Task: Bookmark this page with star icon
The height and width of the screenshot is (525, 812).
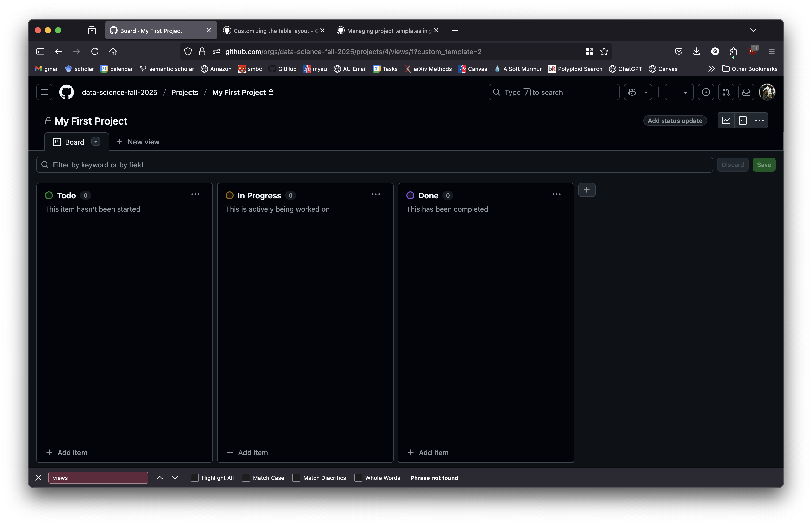Action: point(604,51)
